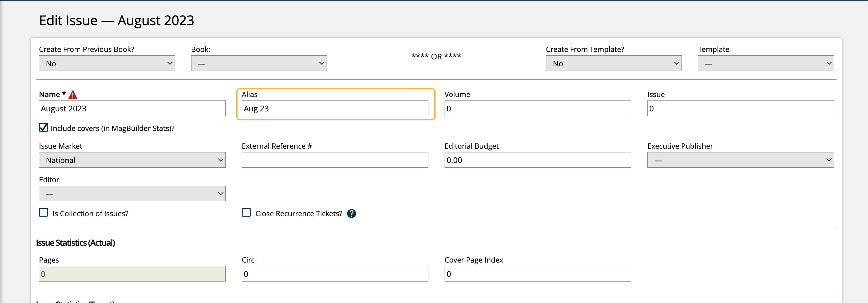Click the Close Recurrence Tickets help icon
Viewport: 868px width, 303px height.
[x=351, y=213]
